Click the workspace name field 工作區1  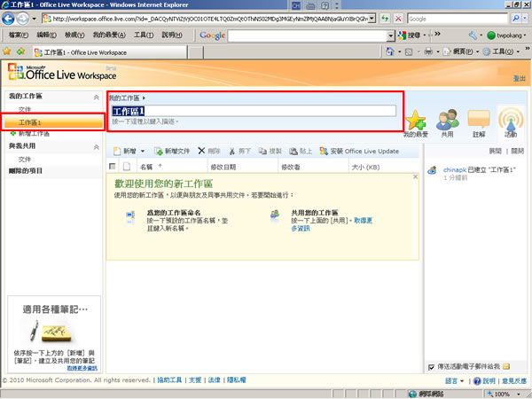(x=254, y=112)
